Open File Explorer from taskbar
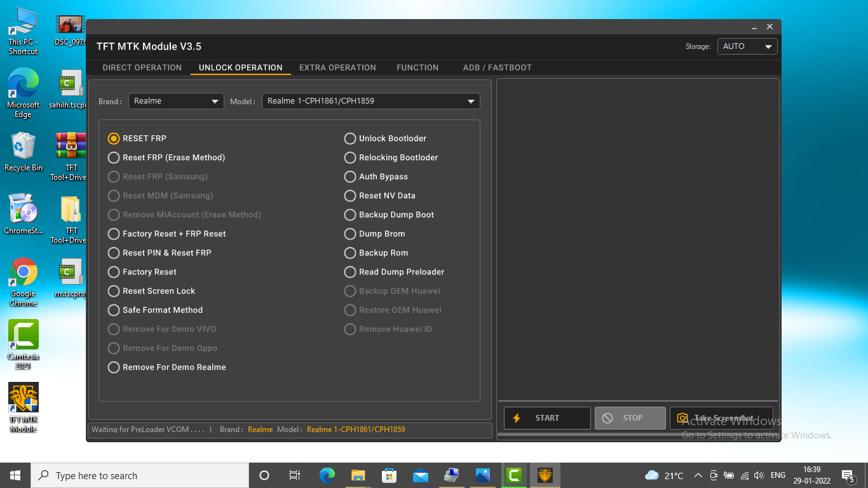The image size is (868, 488). pyautogui.click(x=358, y=475)
